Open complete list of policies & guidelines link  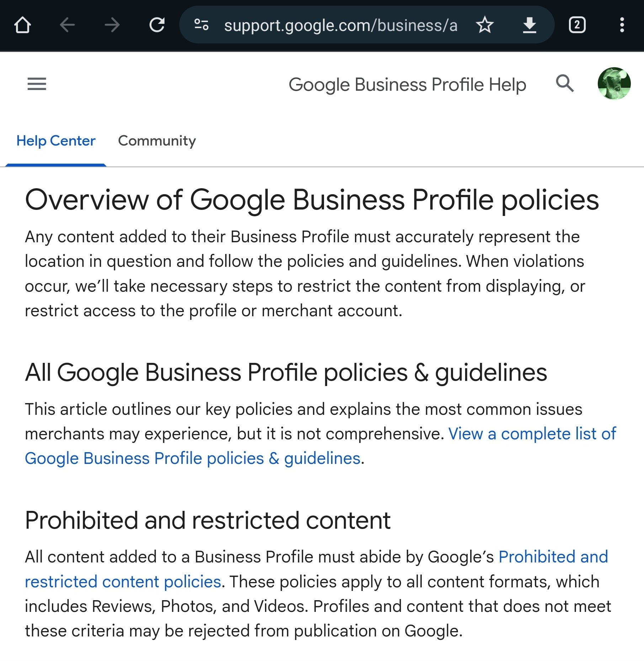tap(320, 446)
